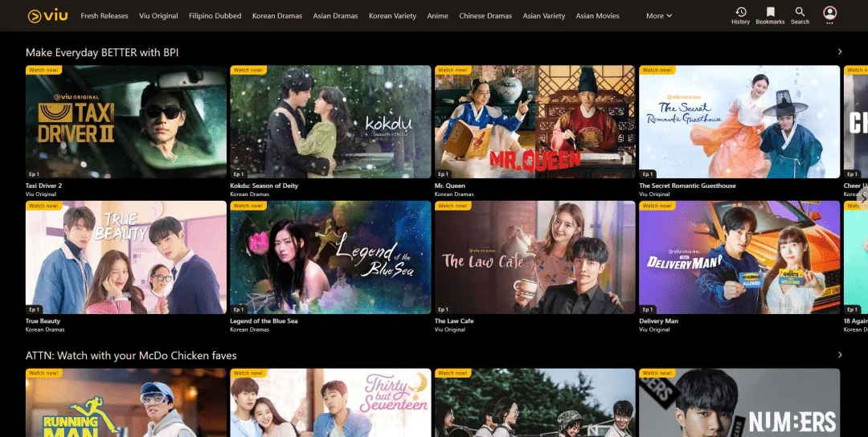Image resolution: width=868 pixels, height=437 pixels.
Task: Go to home via Viu logo
Action: 48,15
